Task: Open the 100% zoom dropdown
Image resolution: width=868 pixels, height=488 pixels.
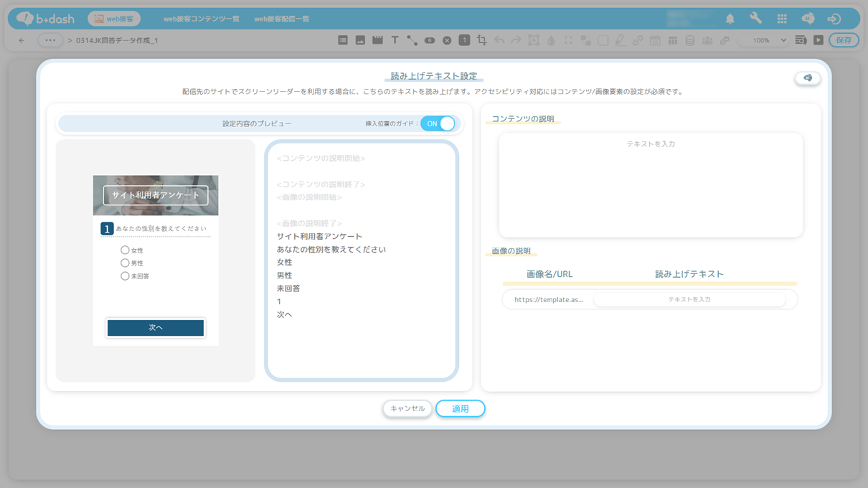Action: [768, 41]
